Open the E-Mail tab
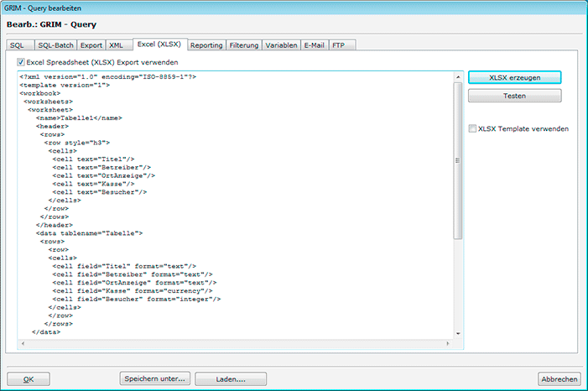Screen dimensions: 588x391 point(315,44)
